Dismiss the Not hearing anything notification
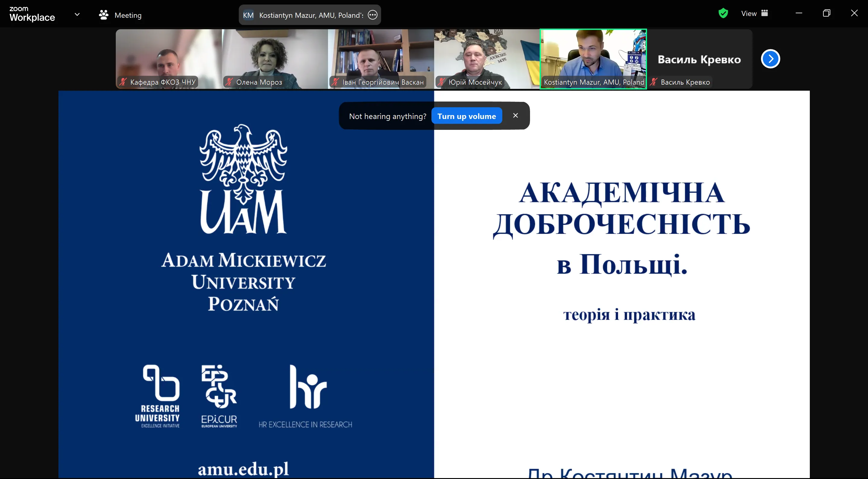This screenshot has width=868, height=479. 515,115
